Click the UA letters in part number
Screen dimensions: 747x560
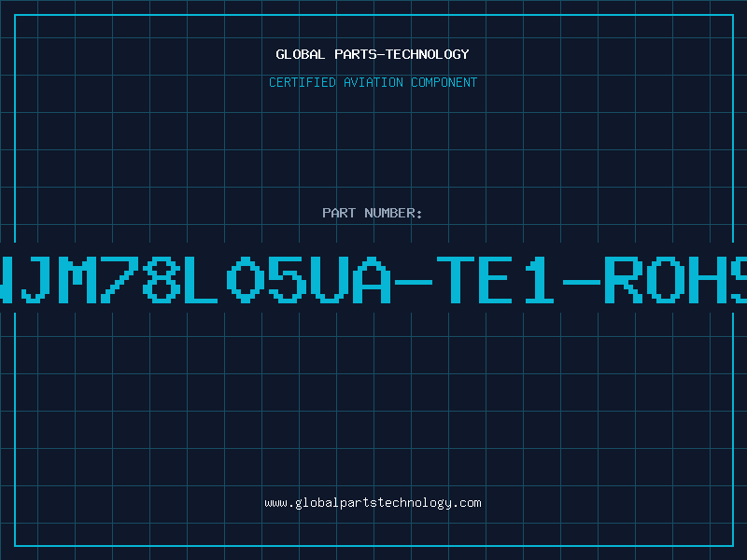[x=350, y=279]
